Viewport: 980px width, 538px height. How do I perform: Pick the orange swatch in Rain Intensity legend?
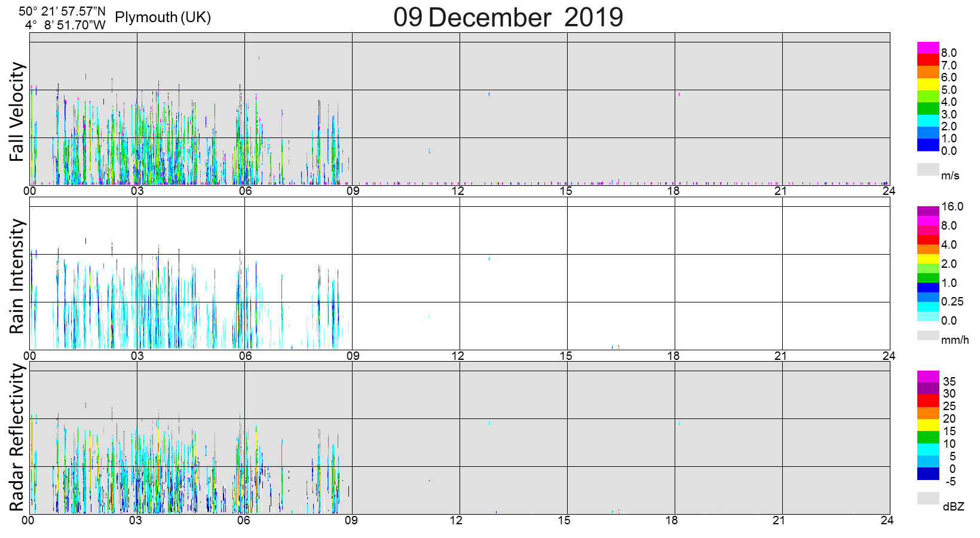tap(928, 249)
